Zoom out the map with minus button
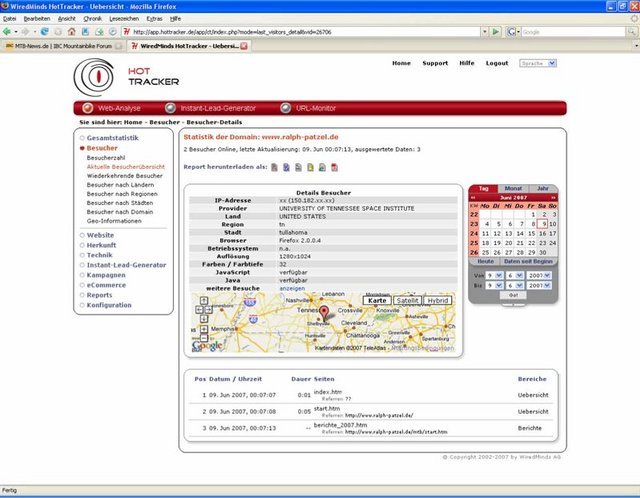The width and height of the screenshot is (640, 498). click(x=204, y=338)
